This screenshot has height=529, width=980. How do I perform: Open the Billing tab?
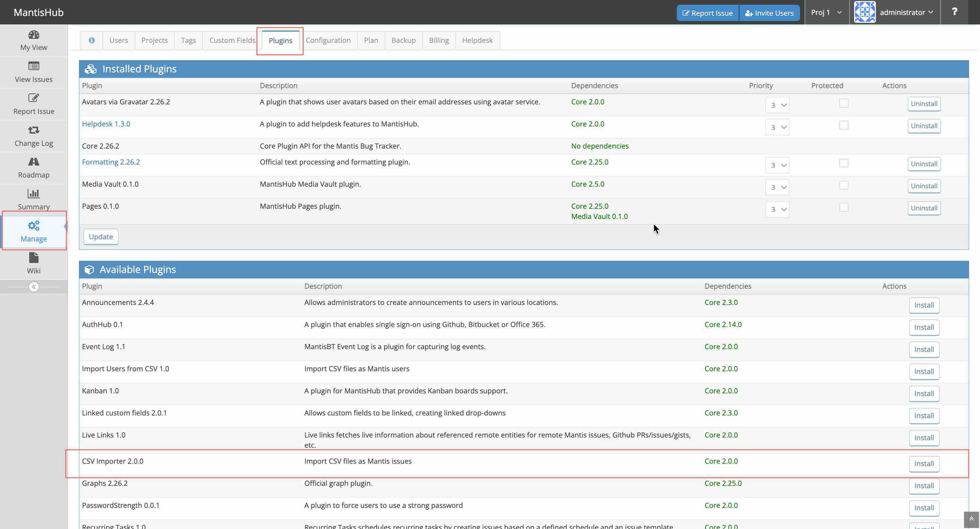(x=439, y=40)
